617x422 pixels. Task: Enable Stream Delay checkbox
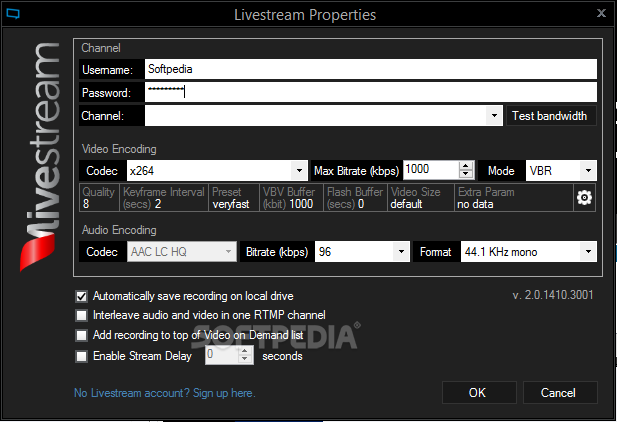click(x=81, y=356)
